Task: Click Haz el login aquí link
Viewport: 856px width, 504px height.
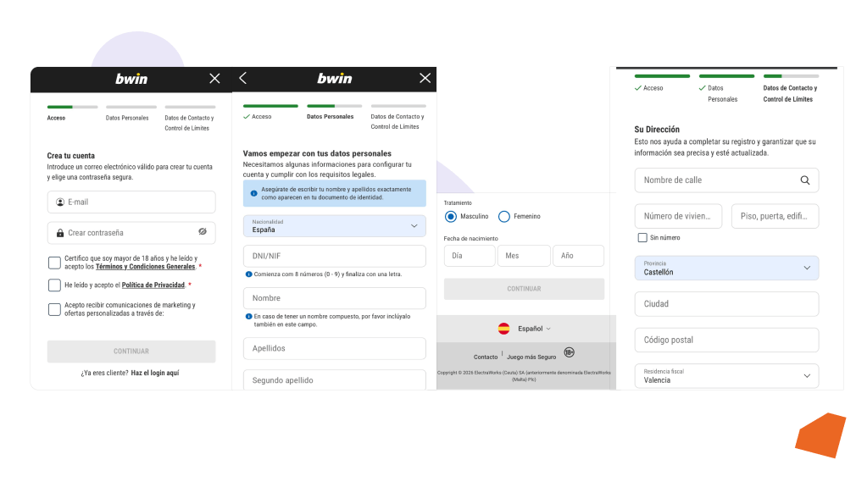Action: [155, 373]
